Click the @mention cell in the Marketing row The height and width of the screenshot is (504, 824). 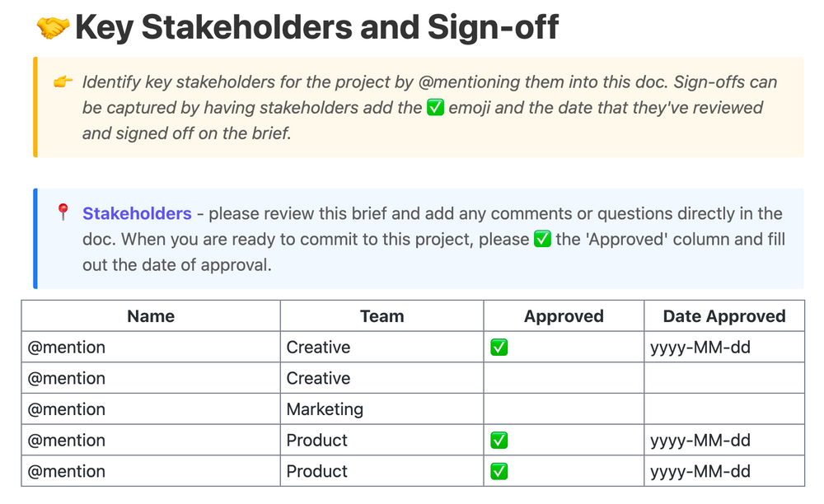coord(67,409)
